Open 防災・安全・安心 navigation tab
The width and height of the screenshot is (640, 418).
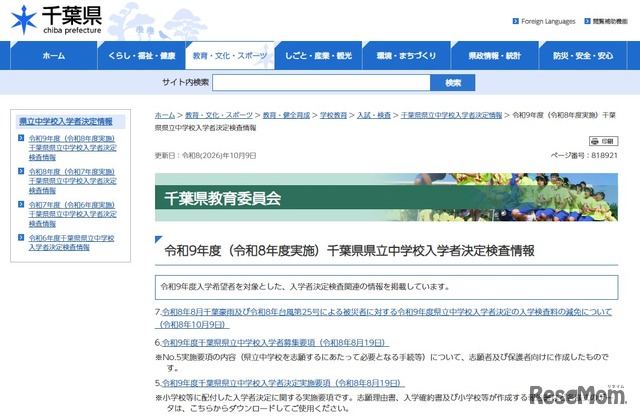click(583, 56)
